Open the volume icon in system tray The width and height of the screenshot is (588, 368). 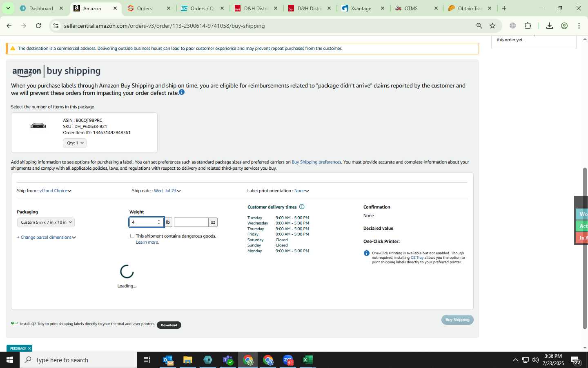tap(535, 360)
